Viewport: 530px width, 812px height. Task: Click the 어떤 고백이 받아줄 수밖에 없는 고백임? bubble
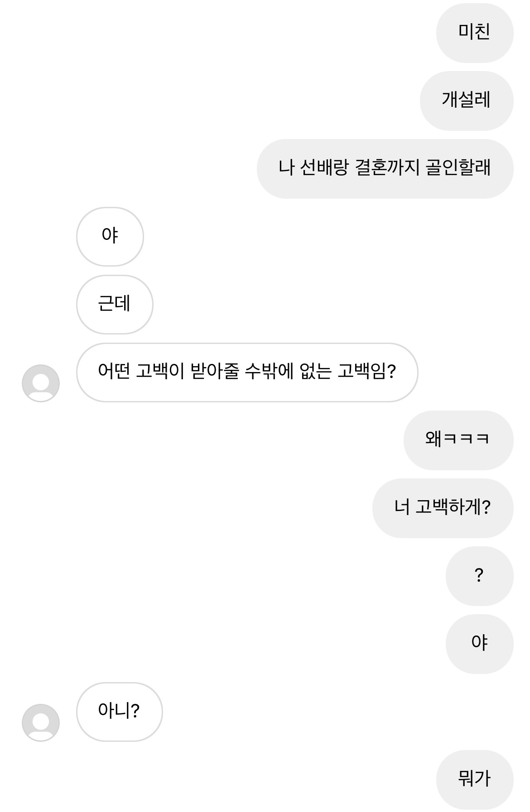click(247, 372)
